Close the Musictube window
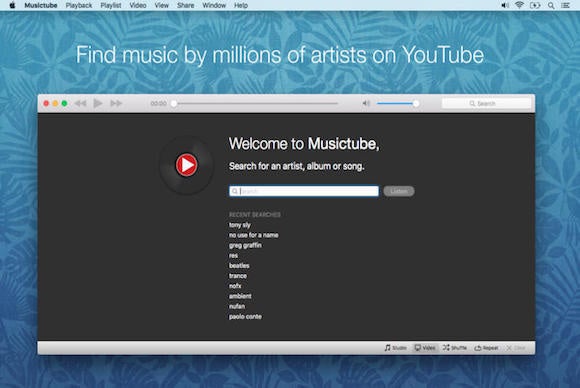This screenshot has height=388, width=580. pos(46,104)
